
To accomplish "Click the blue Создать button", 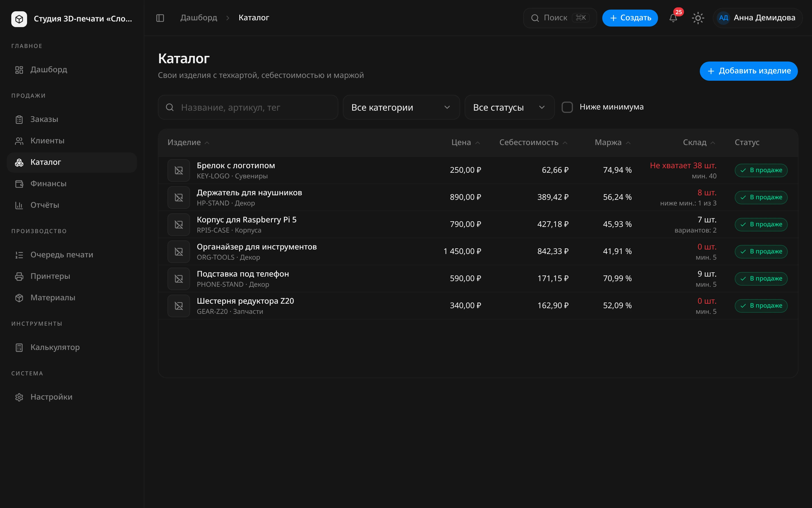I will coord(630,18).
